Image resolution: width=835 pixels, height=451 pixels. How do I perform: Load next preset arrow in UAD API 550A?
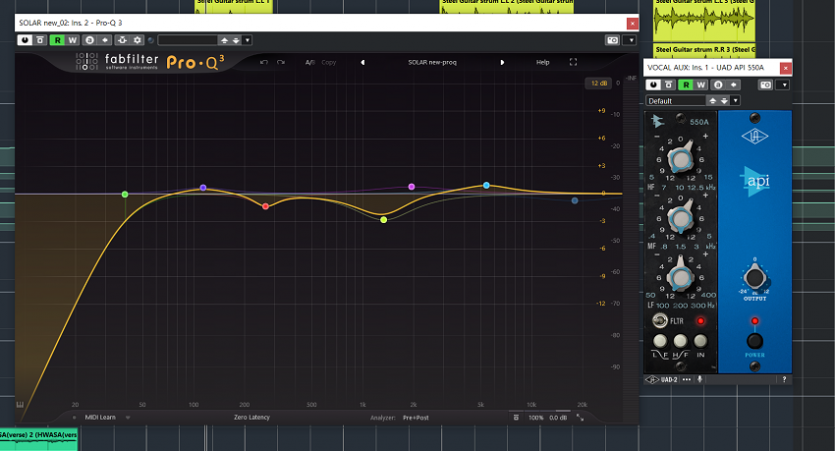pos(724,101)
